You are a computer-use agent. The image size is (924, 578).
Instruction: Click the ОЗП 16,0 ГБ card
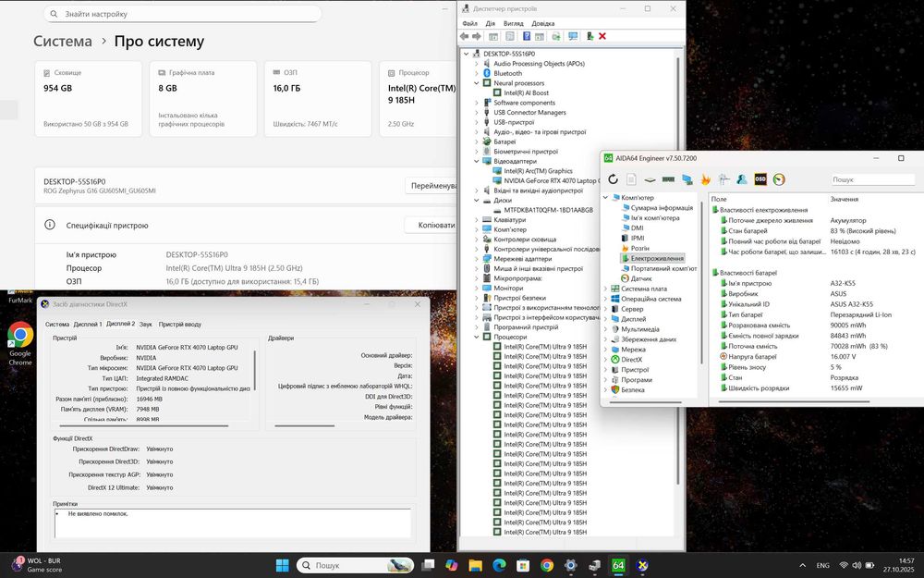coord(318,99)
